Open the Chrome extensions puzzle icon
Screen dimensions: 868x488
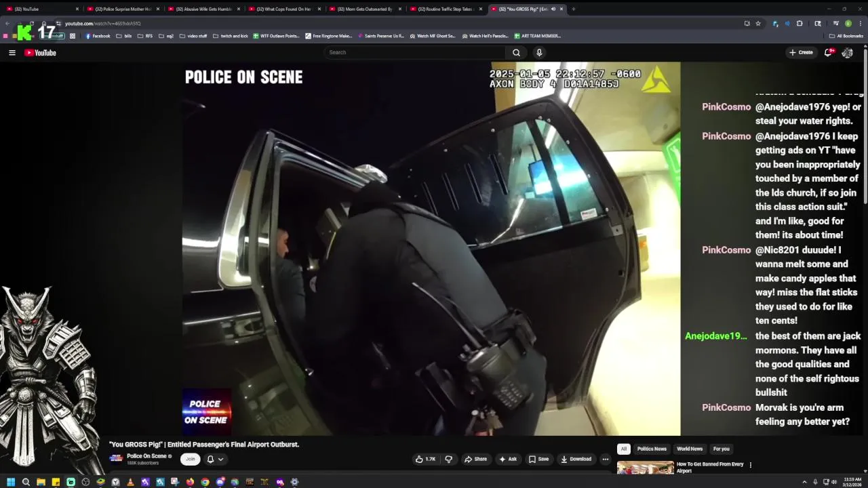[x=800, y=23]
